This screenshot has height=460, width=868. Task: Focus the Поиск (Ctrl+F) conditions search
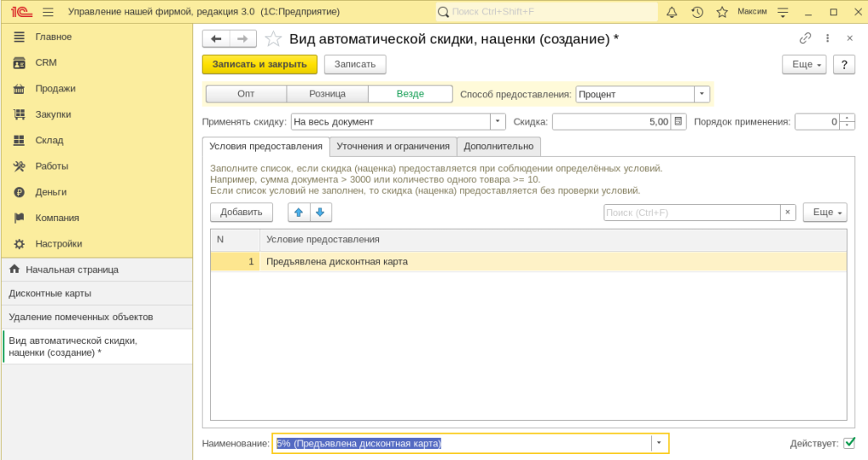pos(692,213)
